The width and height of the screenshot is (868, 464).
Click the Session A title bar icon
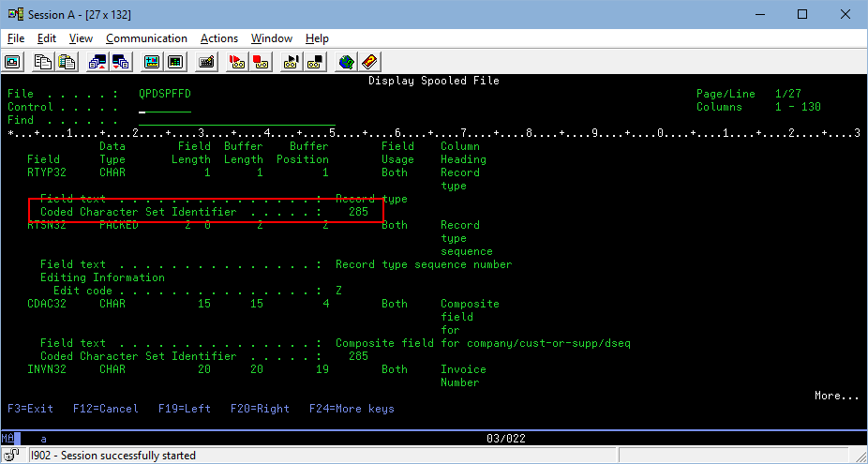[x=16, y=14]
